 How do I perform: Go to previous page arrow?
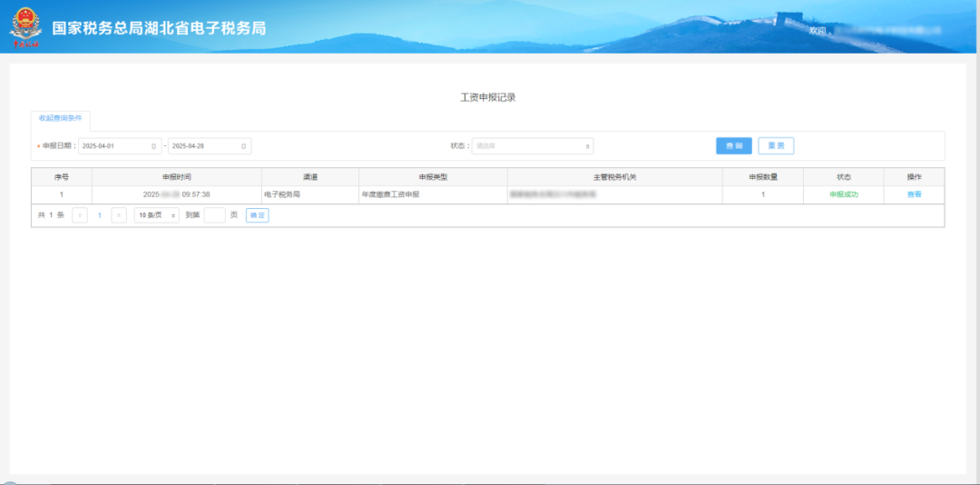pos(80,215)
